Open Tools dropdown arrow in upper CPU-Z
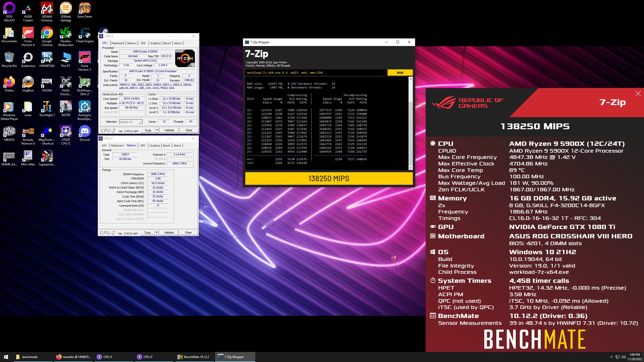This screenshot has height=362, width=644. (157, 130)
